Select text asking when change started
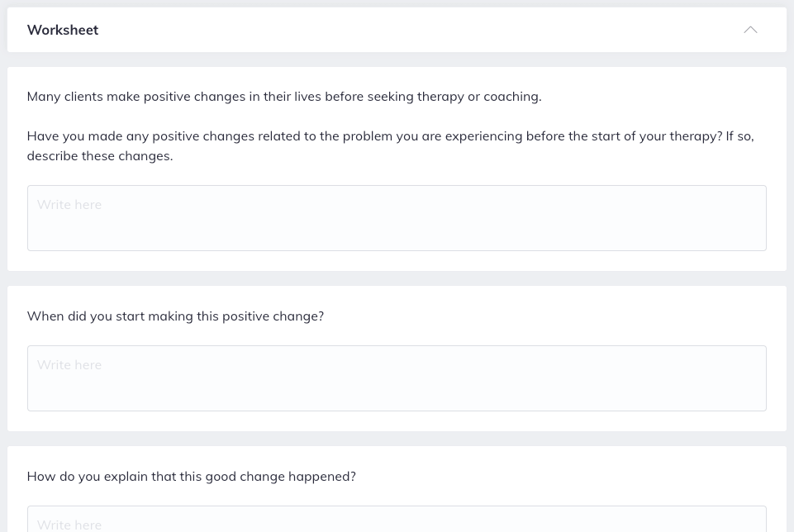The image size is (794, 532). [x=175, y=316]
